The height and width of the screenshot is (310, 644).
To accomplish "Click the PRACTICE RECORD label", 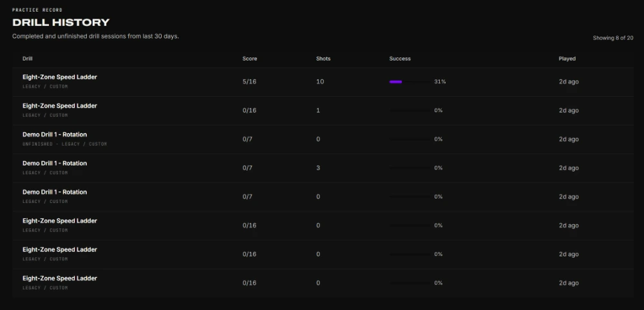I will click(x=37, y=10).
